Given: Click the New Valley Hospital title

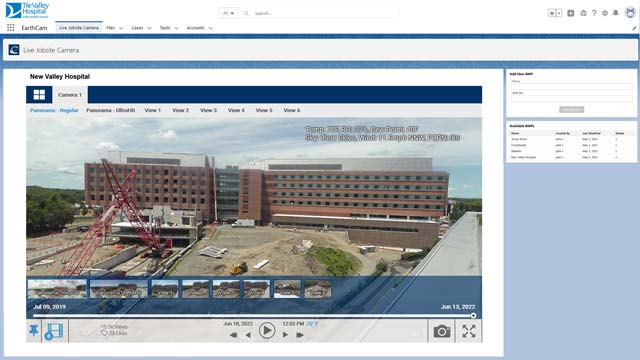Looking at the screenshot, I should pos(60,76).
